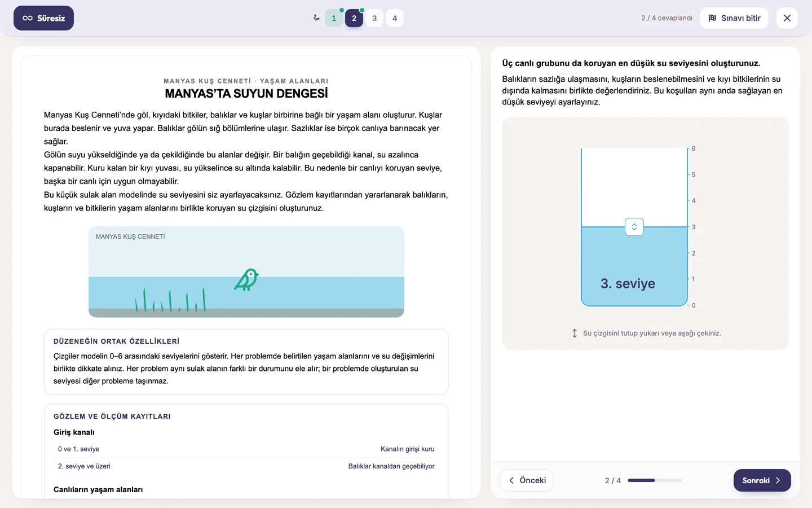Click 'Kanalın girişi kuru' table cell
Image resolution: width=812 pixels, height=508 pixels.
(x=408, y=449)
